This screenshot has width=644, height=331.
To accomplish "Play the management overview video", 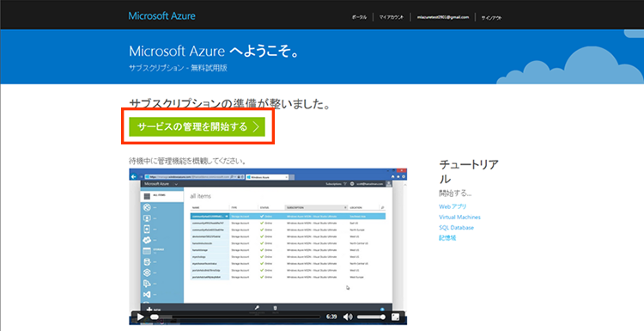I will point(141,317).
